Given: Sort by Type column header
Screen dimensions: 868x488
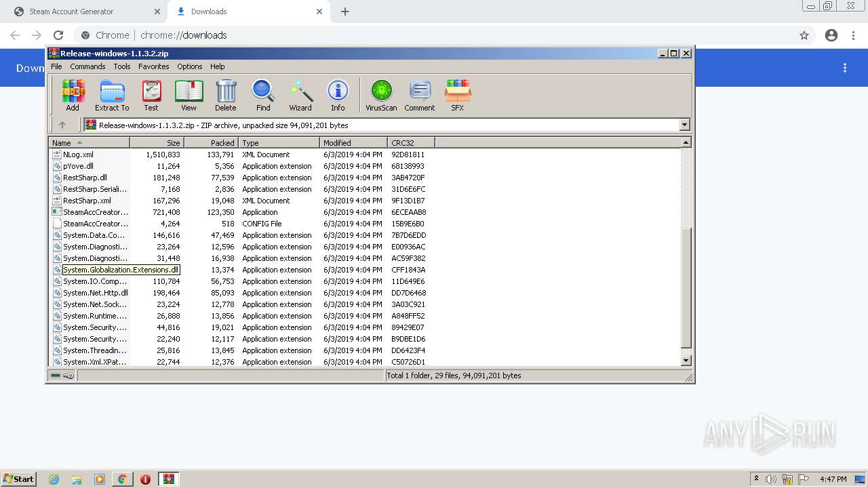Looking at the screenshot, I should tap(279, 142).
